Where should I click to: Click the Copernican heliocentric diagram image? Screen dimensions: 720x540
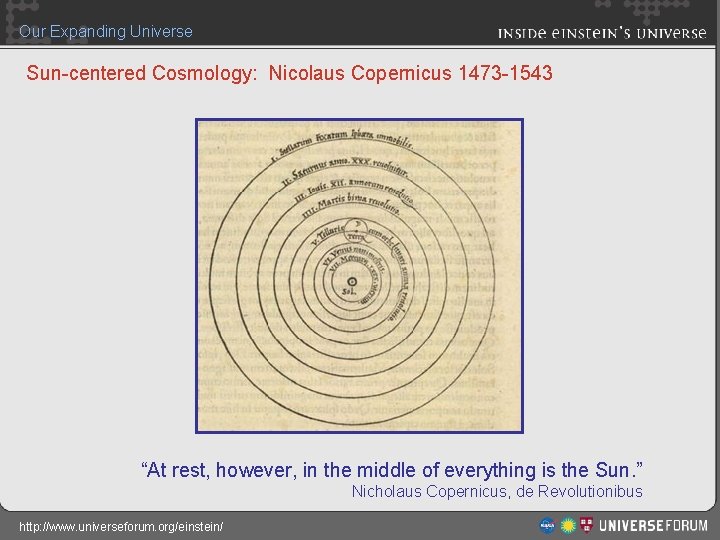[360, 276]
